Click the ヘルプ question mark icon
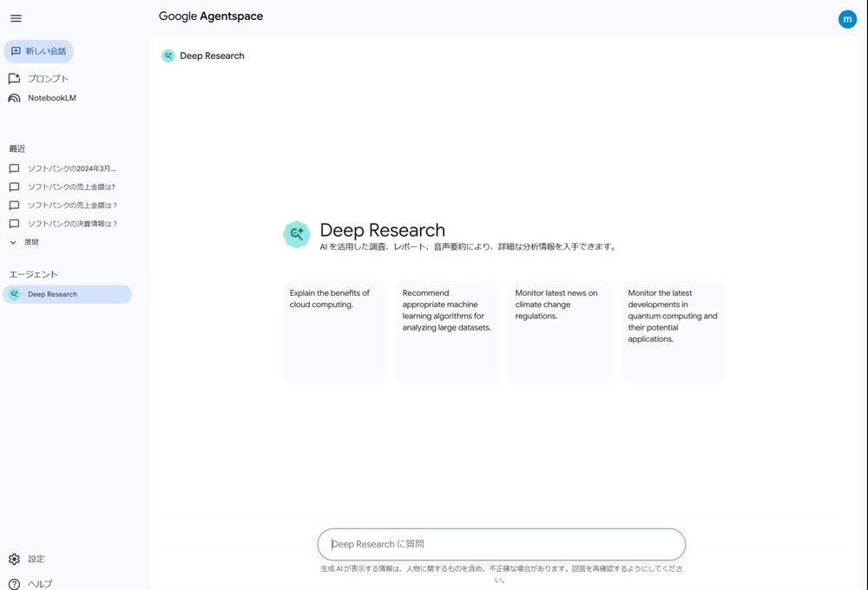868x590 pixels. pos(14,583)
